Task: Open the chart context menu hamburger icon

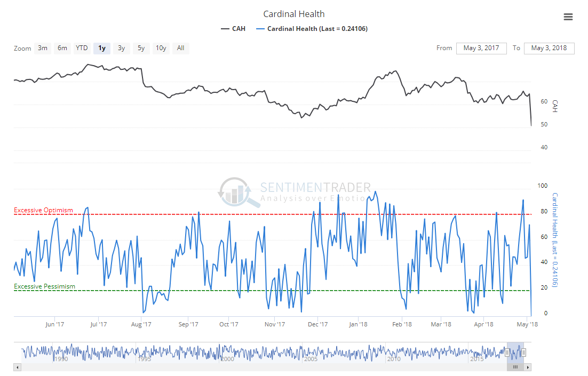Action: pyautogui.click(x=568, y=17)
